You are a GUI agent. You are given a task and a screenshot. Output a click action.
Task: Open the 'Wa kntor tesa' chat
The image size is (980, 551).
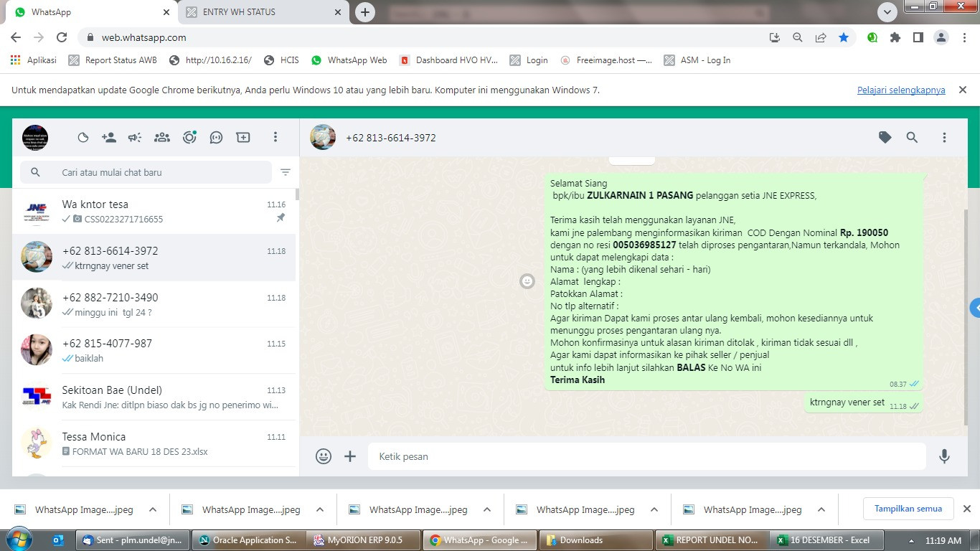154,212
